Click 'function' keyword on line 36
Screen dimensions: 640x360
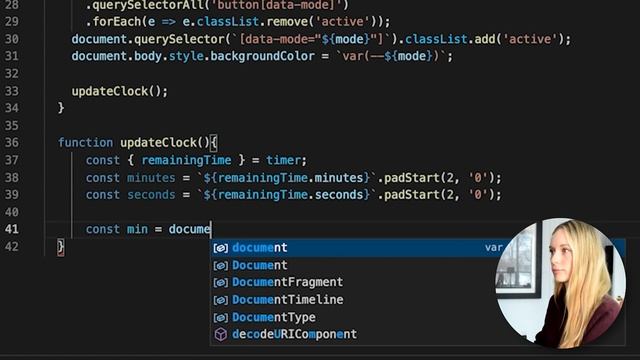[x=85, y=143]
